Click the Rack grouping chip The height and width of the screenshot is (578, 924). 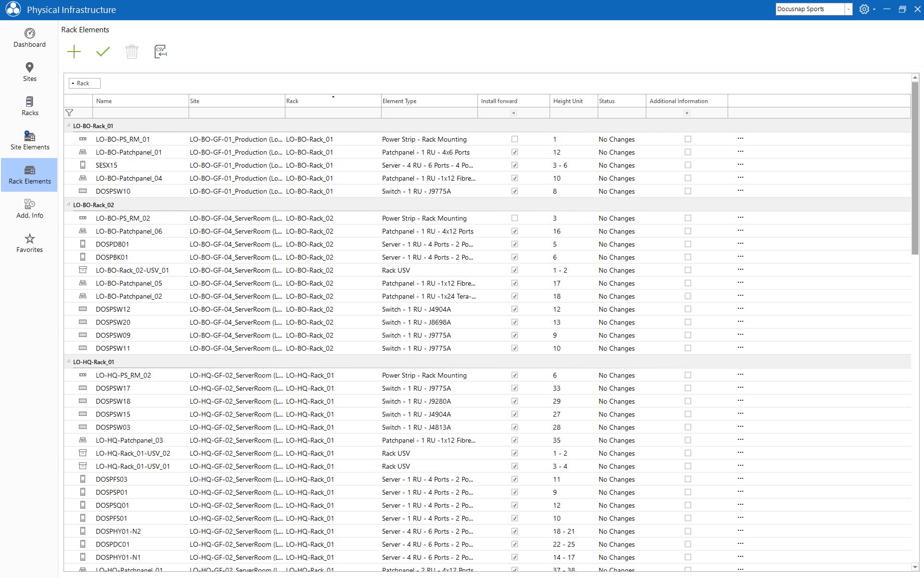(84, 83)
